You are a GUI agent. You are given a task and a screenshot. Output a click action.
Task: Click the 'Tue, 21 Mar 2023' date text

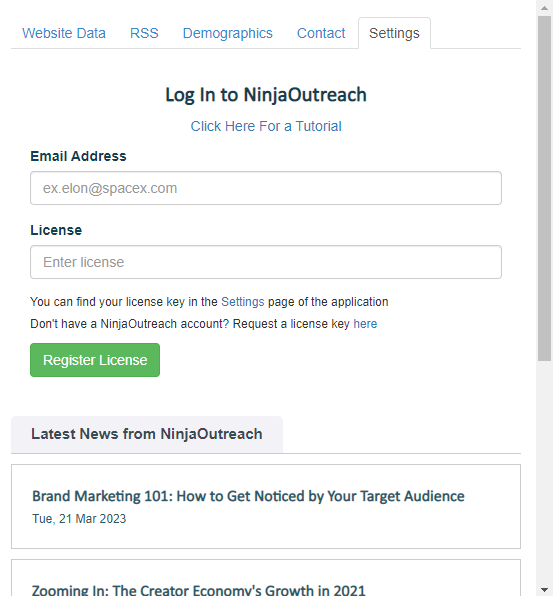click(79, 519)
